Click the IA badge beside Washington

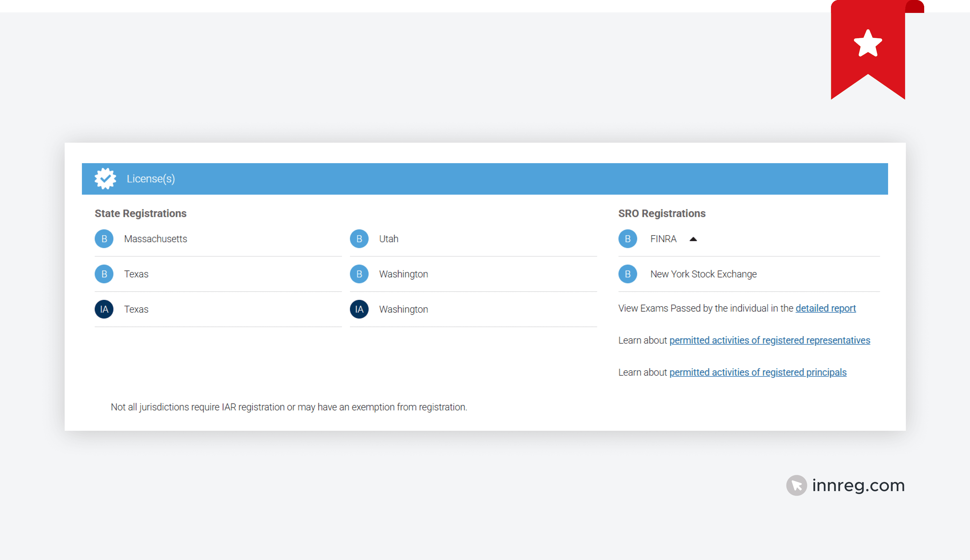359,309
